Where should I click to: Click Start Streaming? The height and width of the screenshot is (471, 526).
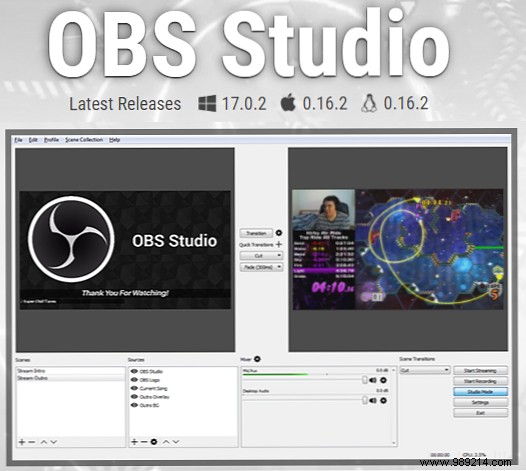[x=480, y=371]
